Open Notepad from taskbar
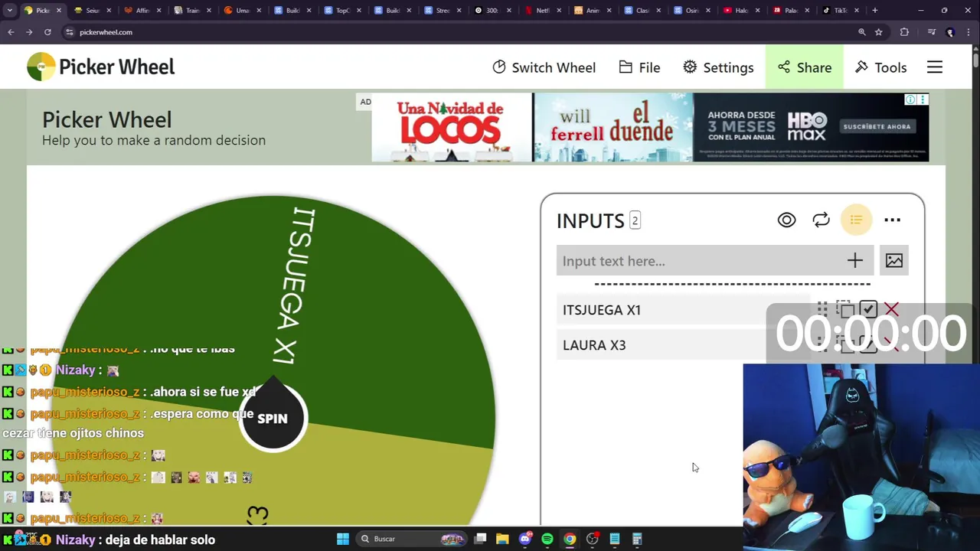Image resolution: width=980 pixels, height=551 pixels. coord(614,539)
